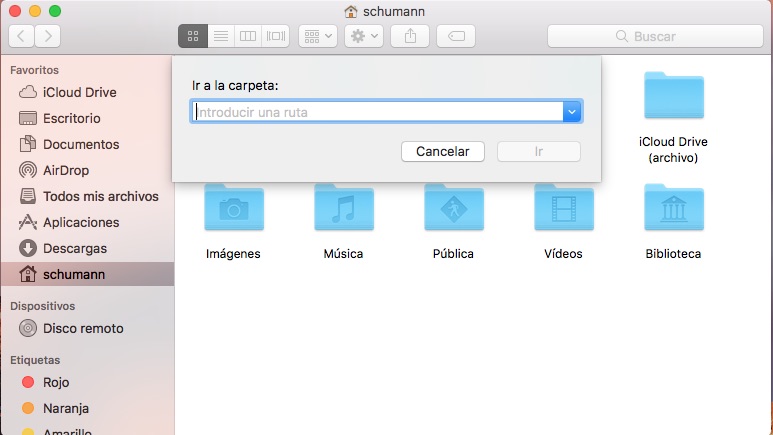Viewport: 773px width, 435px height.
Task: Click the Favoritos sidebar heading
Action: (35, 70)
